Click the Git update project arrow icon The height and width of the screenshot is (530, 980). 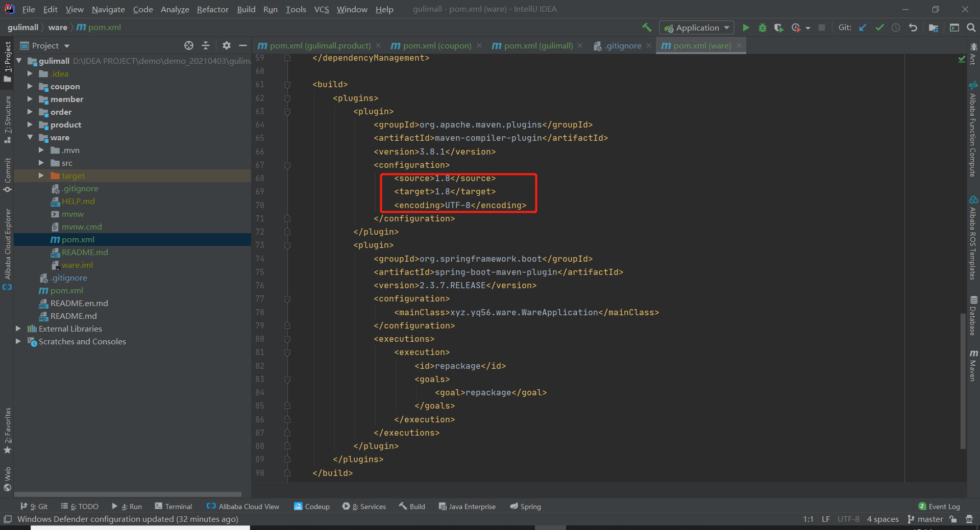[863, 28]
